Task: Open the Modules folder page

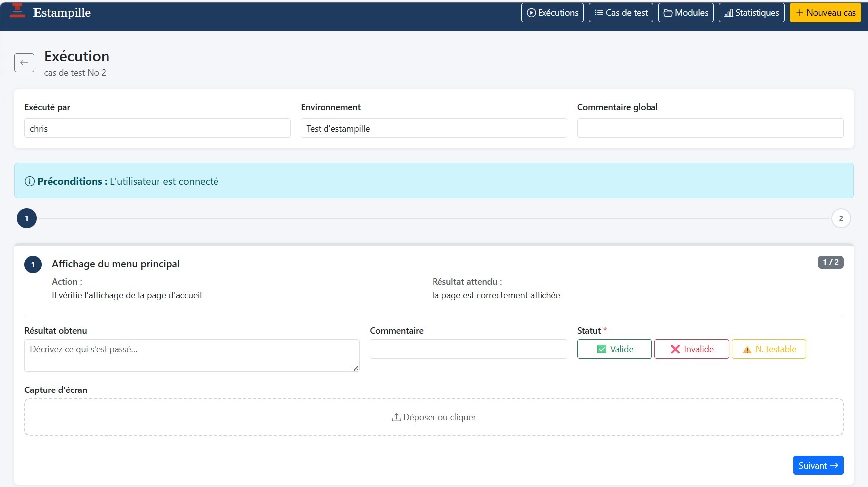Action: (686, 13)
